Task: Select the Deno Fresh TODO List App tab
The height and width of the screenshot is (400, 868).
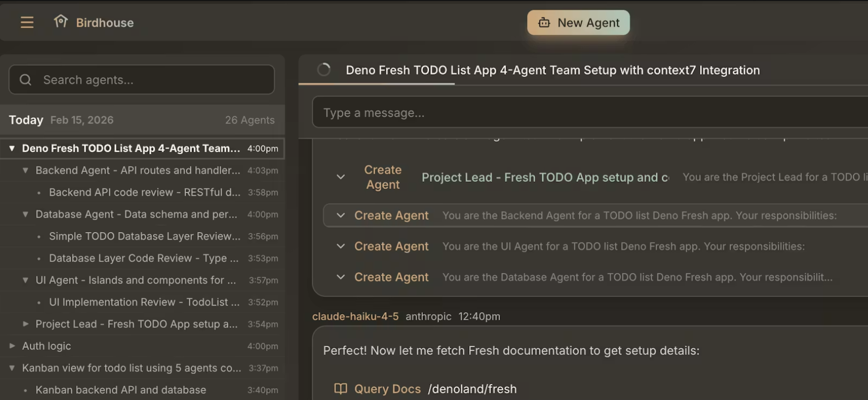Action: (x=553, y=70)
